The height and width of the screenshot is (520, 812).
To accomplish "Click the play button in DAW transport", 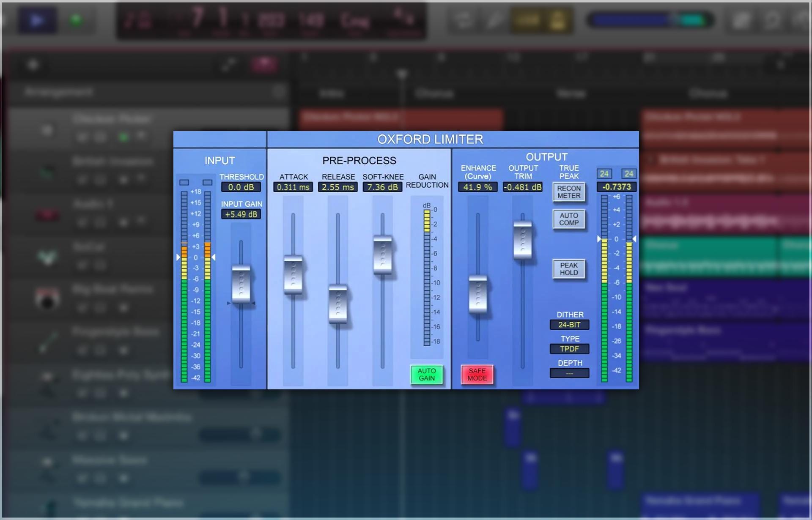I will pos(37,20).
